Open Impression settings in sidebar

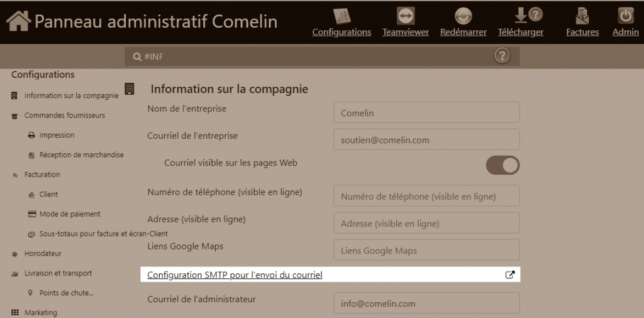tap(57, 135)
